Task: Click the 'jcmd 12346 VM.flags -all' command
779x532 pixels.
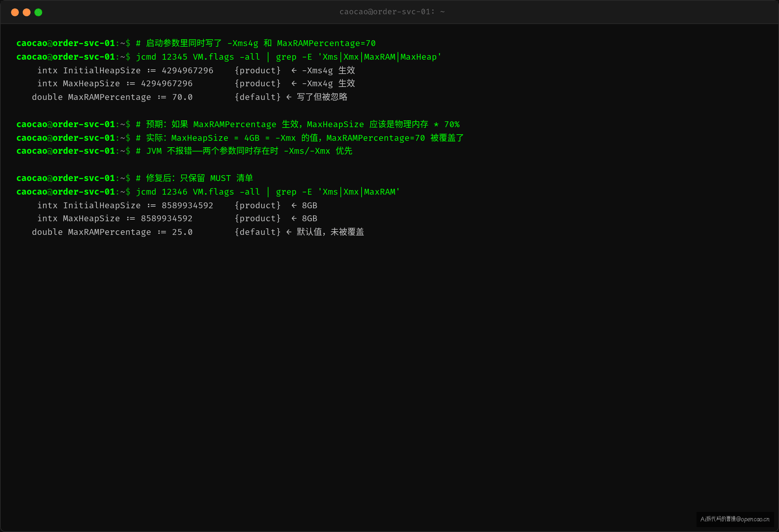Action: pyautogui.click(x=198, y=192)
